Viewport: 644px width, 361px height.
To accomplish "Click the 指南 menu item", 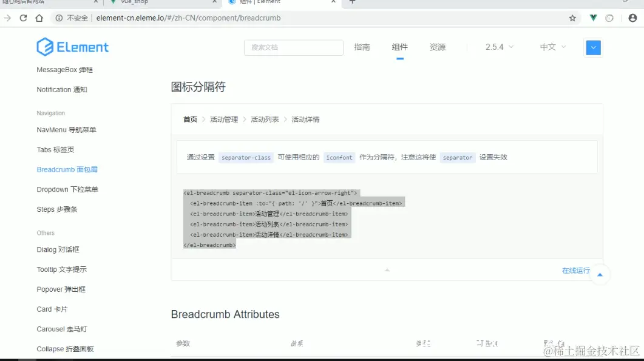I will click(362, 47).
